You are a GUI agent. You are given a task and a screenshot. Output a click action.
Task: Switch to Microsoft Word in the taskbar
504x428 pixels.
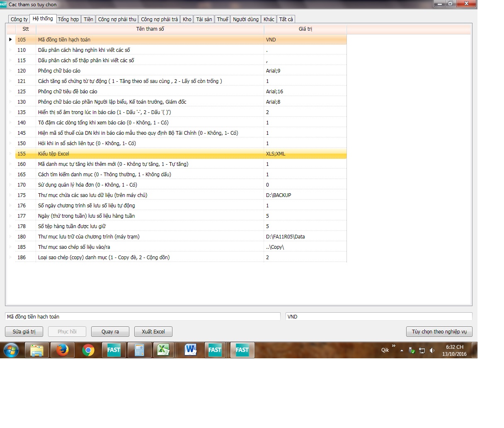coord(190,350)
